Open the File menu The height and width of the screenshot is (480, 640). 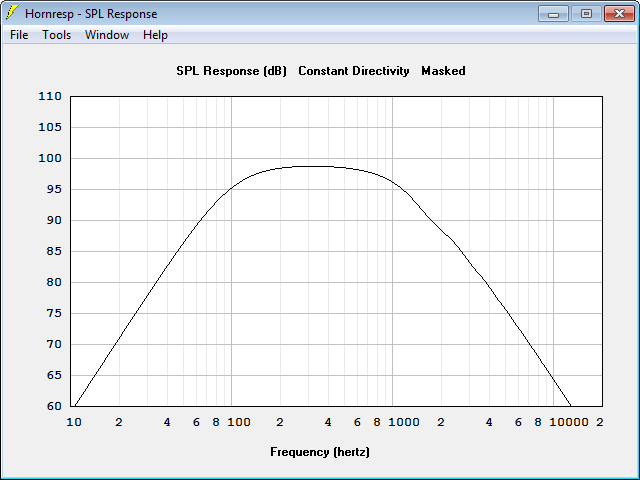(19, 35)
